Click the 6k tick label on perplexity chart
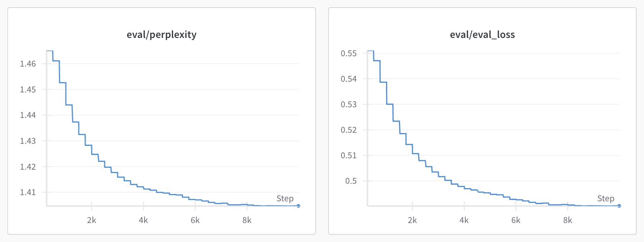 pos(195,220)
